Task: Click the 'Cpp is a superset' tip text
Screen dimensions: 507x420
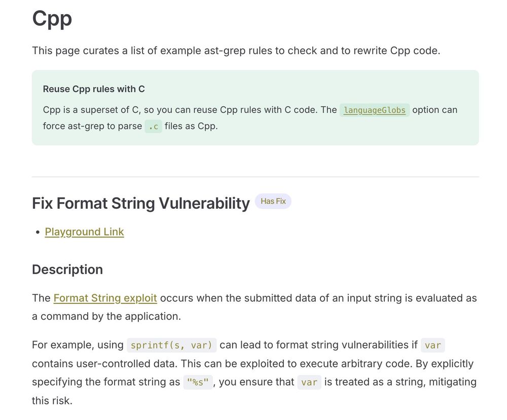Action: point(188,110)
